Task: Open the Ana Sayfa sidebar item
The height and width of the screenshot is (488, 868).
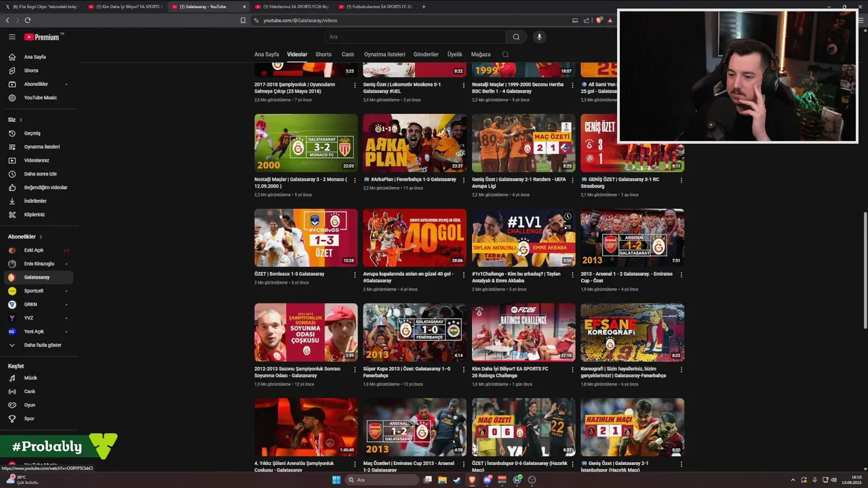Action: (x=37, y=57)
